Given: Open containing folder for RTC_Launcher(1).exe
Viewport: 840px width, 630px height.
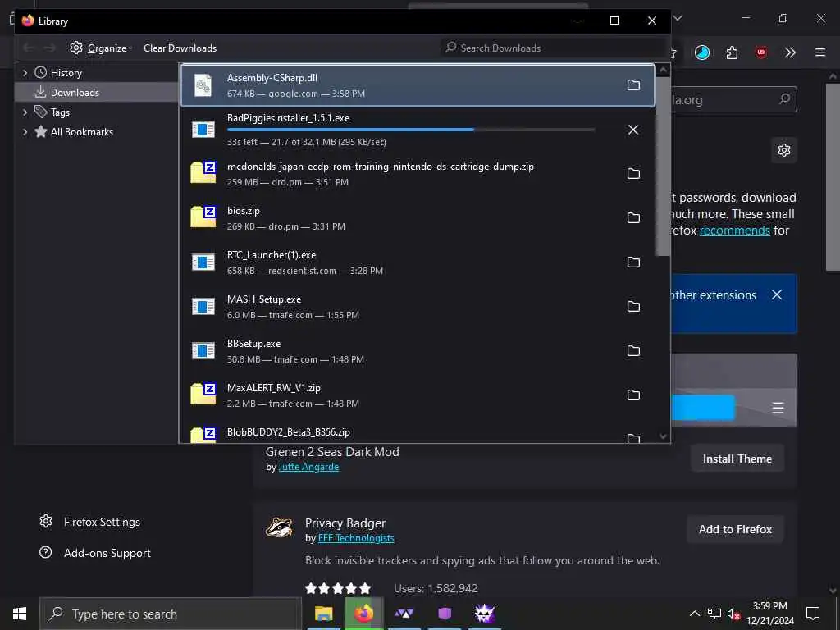Looking at the screenshot, I should click(633, 262).
